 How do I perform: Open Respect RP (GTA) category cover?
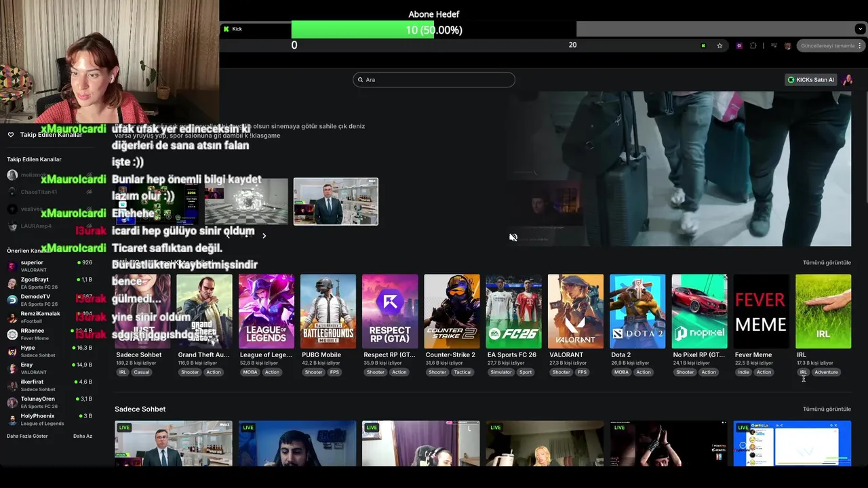[x=390, y=311]
